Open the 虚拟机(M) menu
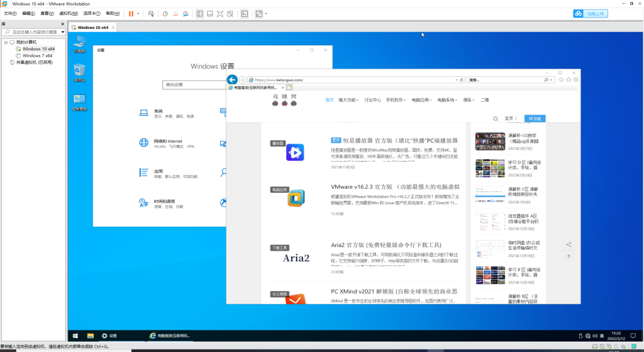This screenshot has width=644, height=352. [69, 14]
